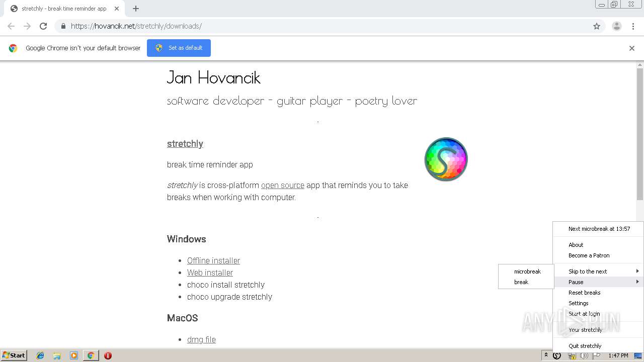Select microbreak in the submenu
The height and width of the screenshot is (362, 644).
point(526,271)
